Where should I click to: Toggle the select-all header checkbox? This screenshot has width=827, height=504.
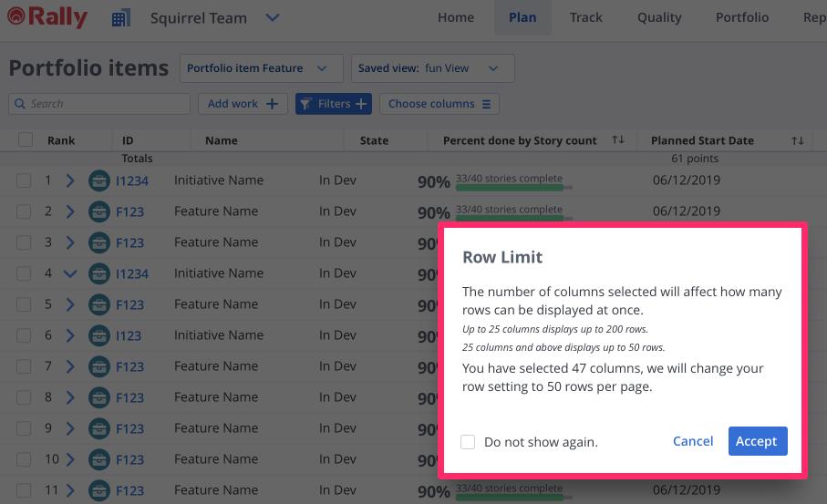tap(26, 139)
